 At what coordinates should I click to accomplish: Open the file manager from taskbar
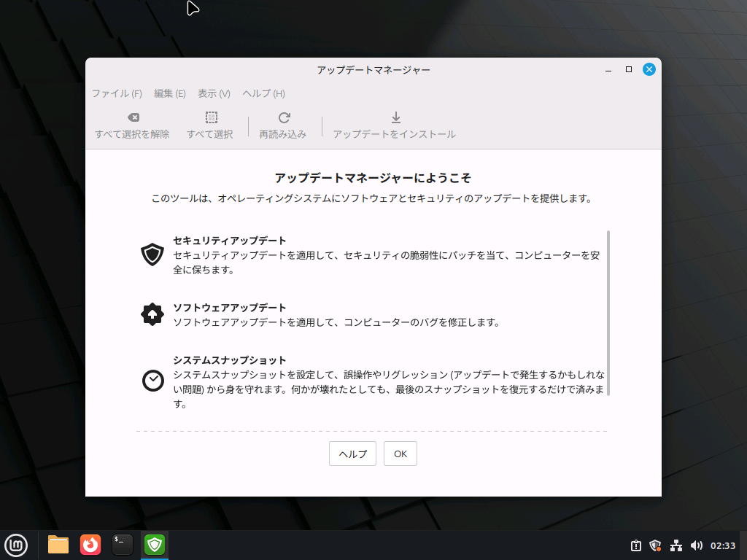click(58, 545)
